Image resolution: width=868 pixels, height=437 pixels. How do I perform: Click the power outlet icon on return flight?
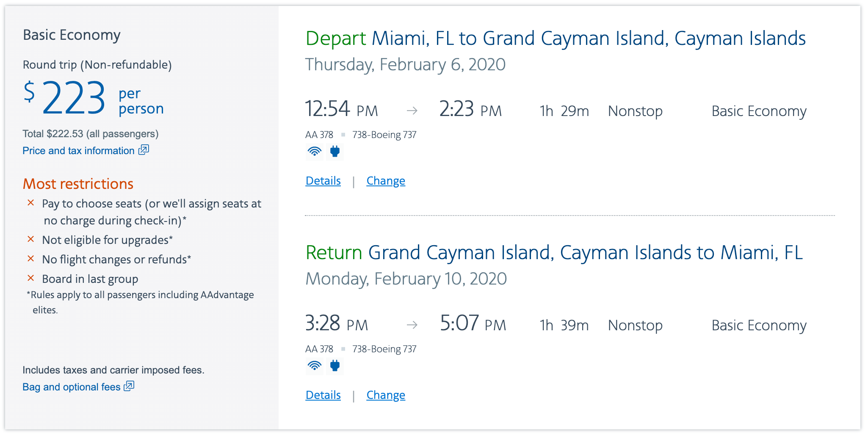(x=334, y=366)
